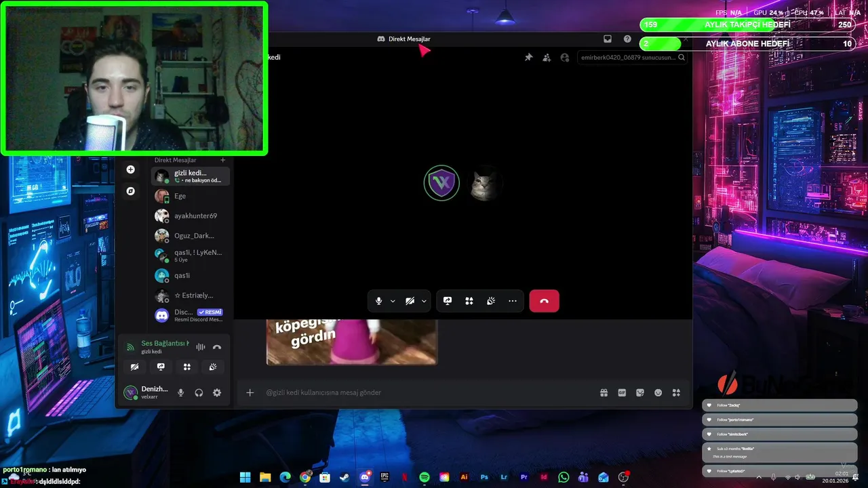The height and width of the screenshot is (488, 868).
Task: Share screen from the voice panel
Action: (x=161, y=367)
